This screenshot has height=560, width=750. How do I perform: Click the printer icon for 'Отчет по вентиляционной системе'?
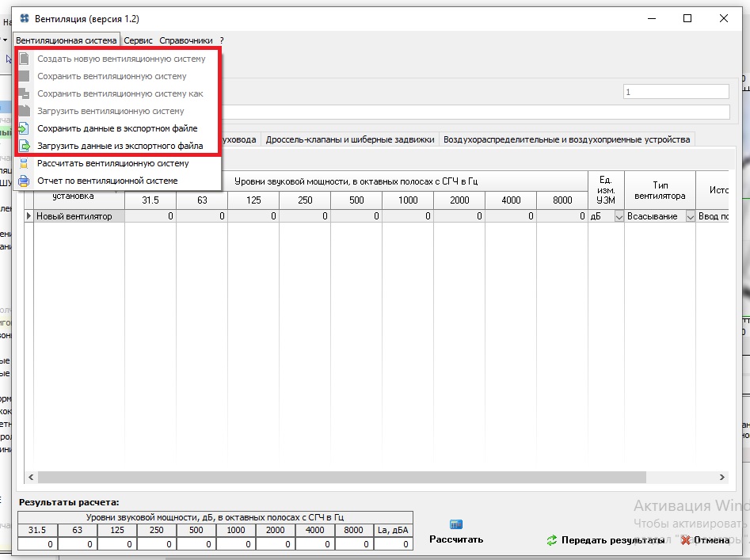[x=24, y=181]
